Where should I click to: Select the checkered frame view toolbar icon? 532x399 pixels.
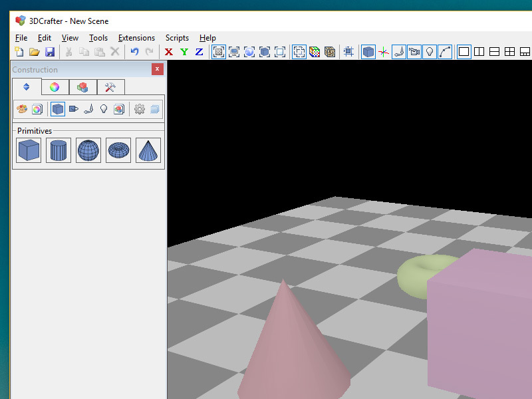219,52
